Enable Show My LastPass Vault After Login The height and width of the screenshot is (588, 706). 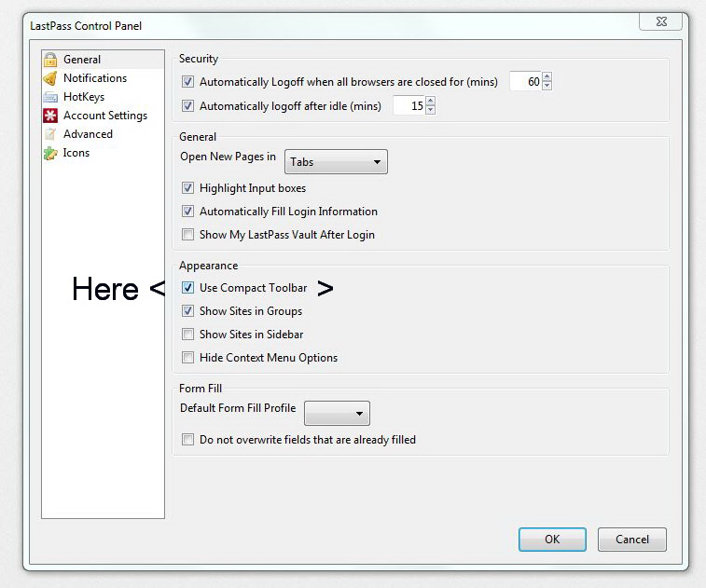point(187,235)
